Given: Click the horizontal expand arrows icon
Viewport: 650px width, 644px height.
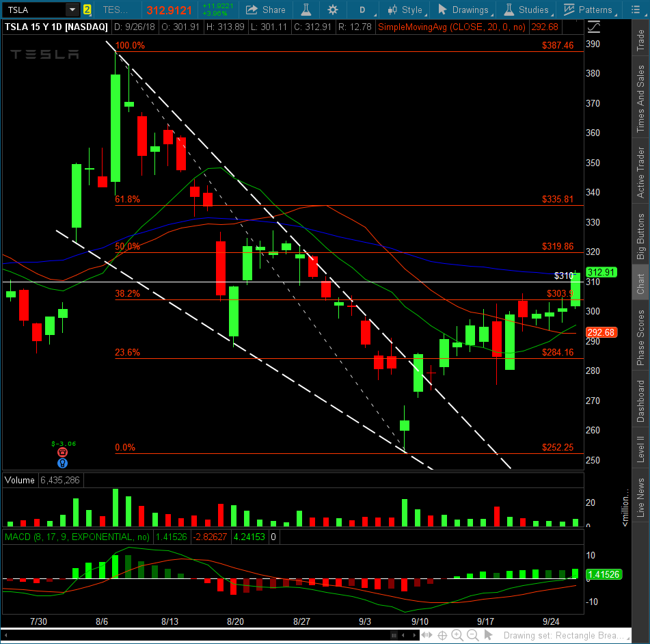Looking at the screenshot, I should click(427, 635).
